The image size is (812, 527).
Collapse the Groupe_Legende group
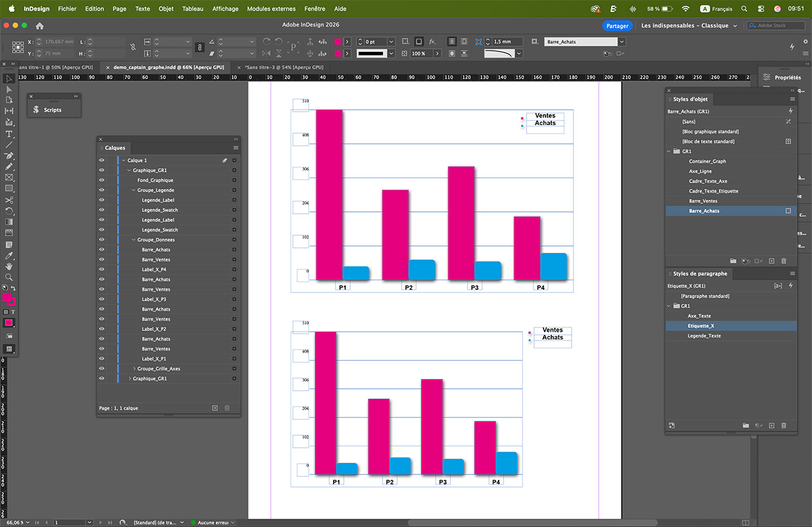(134, 190)
